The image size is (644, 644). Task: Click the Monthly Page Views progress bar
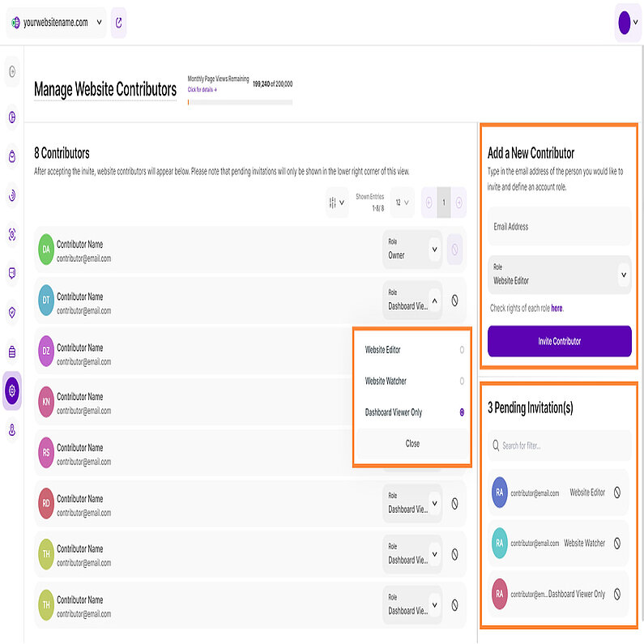pos(240,102)
